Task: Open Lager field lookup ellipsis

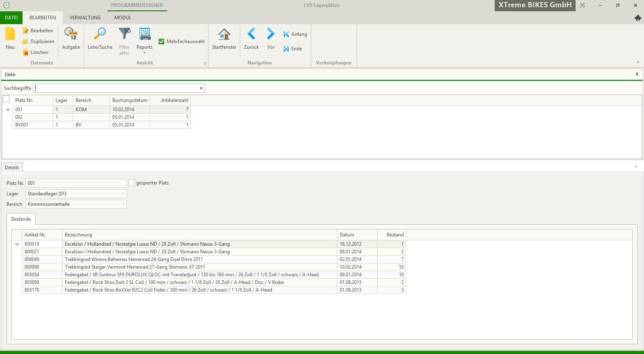Action: pyautogui.click(x=123, y=194)
